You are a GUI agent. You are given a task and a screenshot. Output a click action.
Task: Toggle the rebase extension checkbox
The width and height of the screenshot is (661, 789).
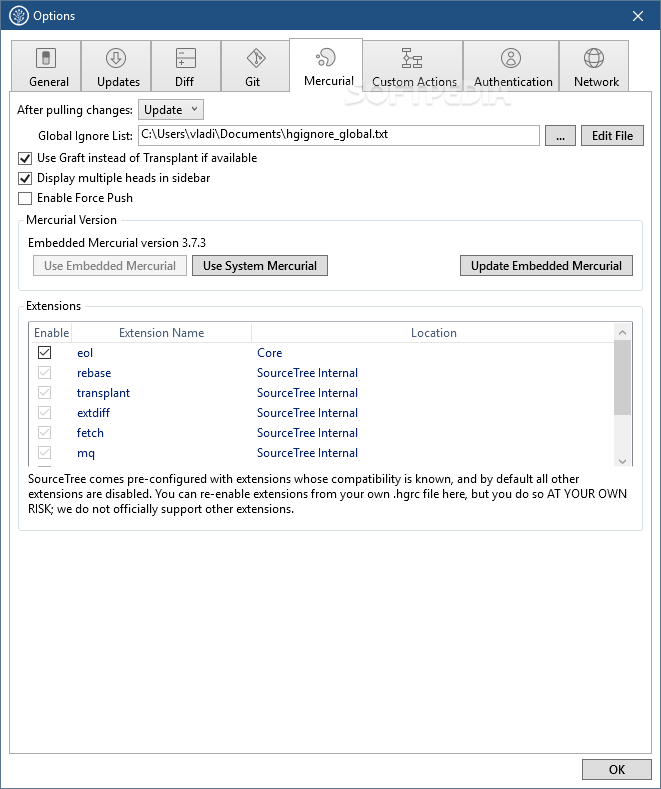pyautogui.click(x=44, y=372)
